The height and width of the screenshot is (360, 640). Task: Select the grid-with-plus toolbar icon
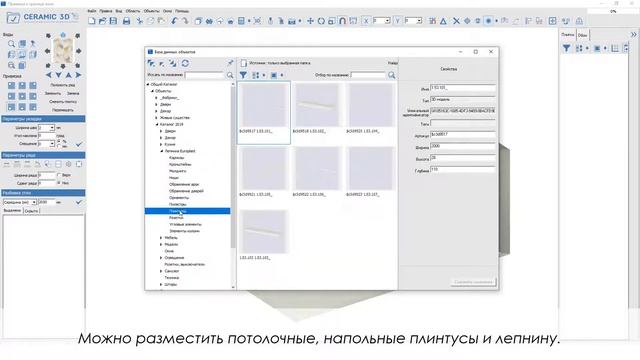tap(553, 21)
